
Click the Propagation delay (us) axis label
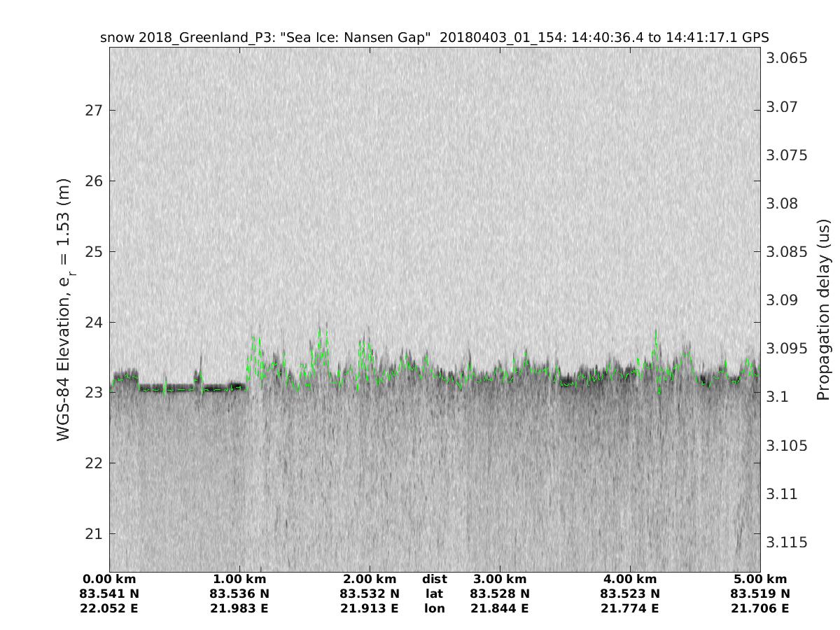(823, 309)
